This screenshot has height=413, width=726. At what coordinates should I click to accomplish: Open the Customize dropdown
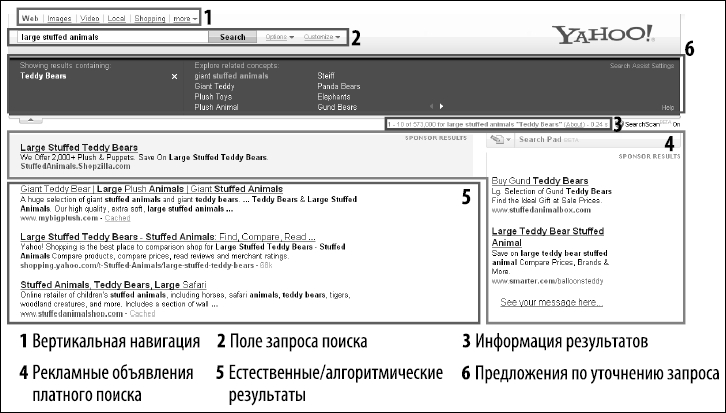[322, 37]
